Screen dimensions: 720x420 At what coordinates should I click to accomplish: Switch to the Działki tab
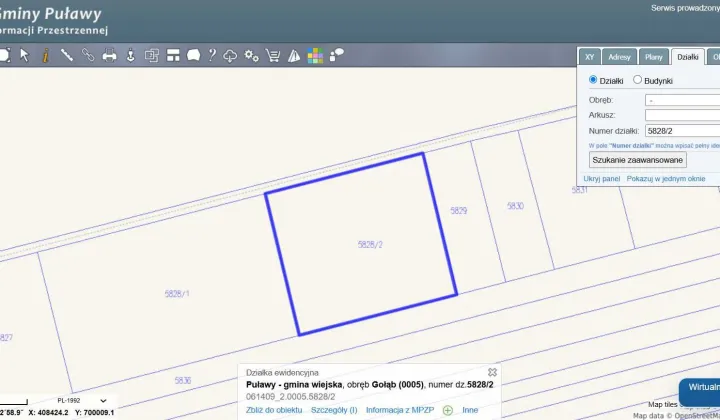688,57
